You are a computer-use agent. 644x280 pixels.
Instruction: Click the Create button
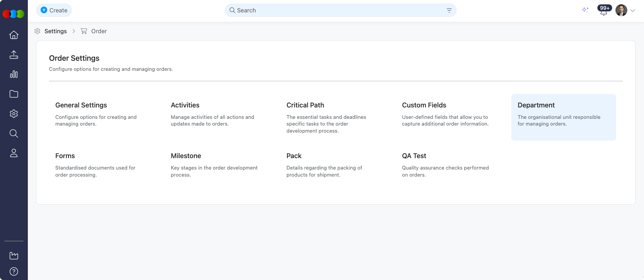coord(54,10)
